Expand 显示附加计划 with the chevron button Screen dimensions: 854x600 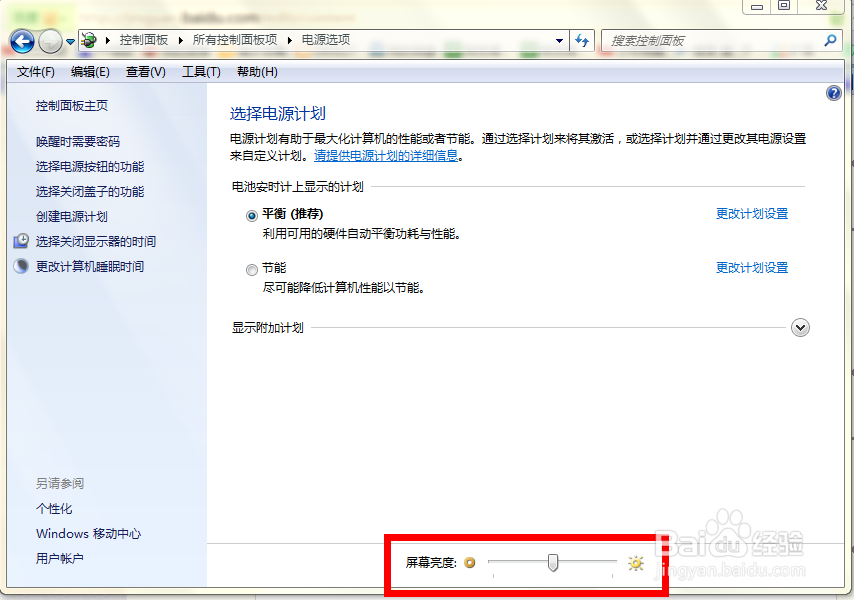pos(800,328)
